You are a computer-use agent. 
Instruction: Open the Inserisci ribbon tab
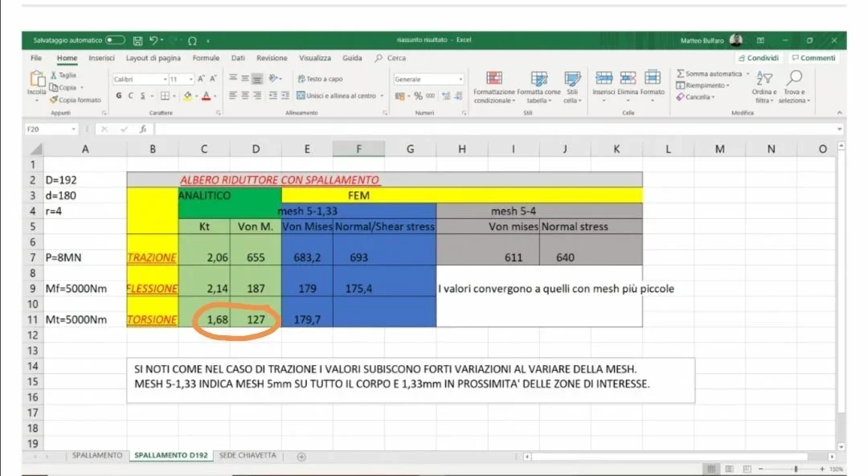coord(102,58)
